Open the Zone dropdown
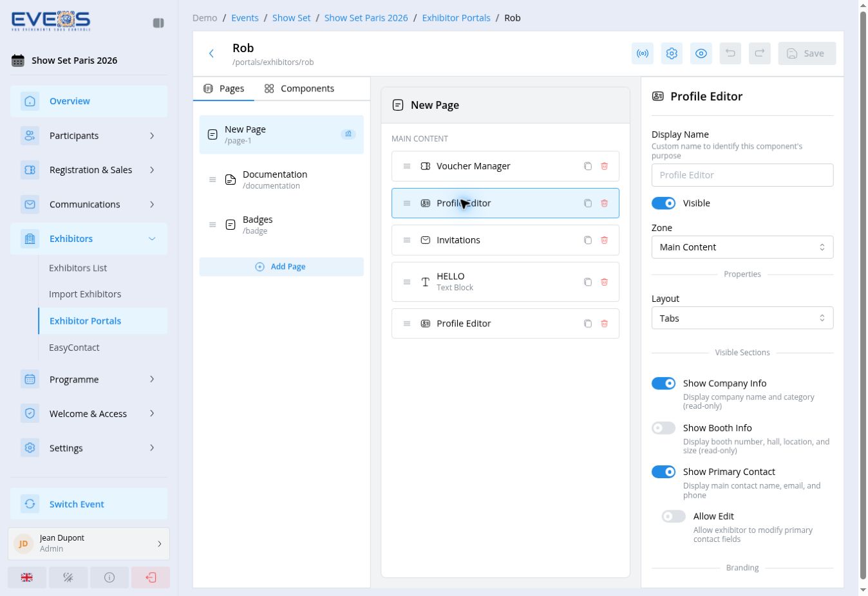 [742, 247]
